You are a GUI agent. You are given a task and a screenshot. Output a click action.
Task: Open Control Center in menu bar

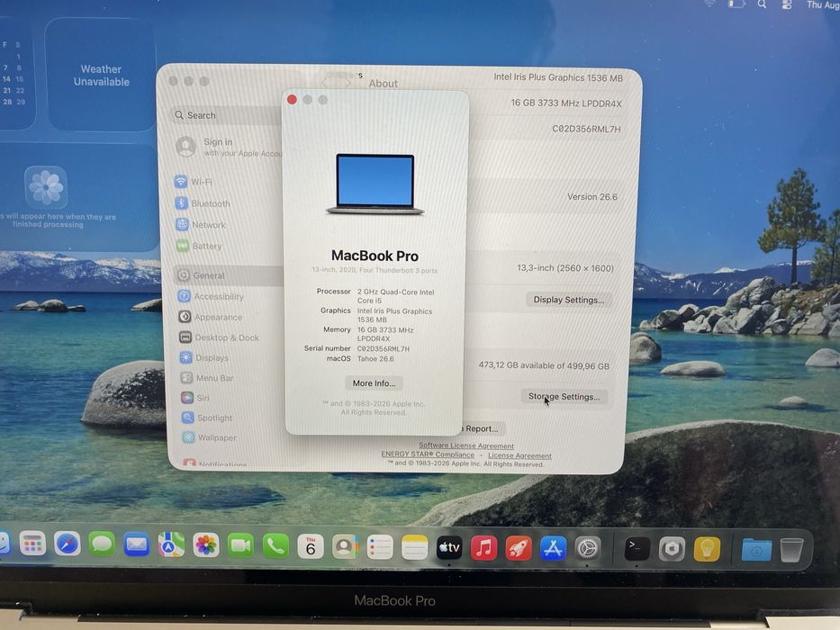click(786, 4)
